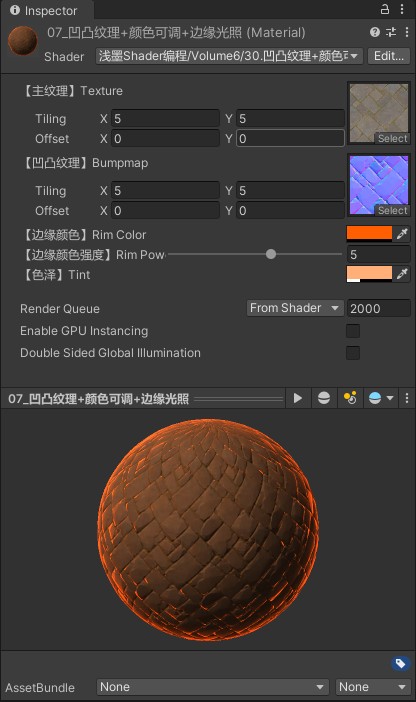The image size is (416, 702).
Task: Click the '【边缘颜色】Rim Color' label
Action: [x=83, y=235]
